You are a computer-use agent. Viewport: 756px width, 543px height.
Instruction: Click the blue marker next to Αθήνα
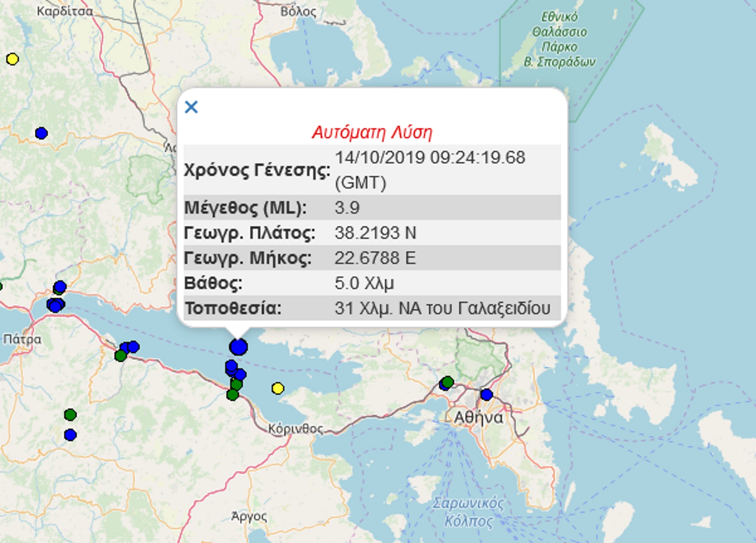tap(486, 394)
